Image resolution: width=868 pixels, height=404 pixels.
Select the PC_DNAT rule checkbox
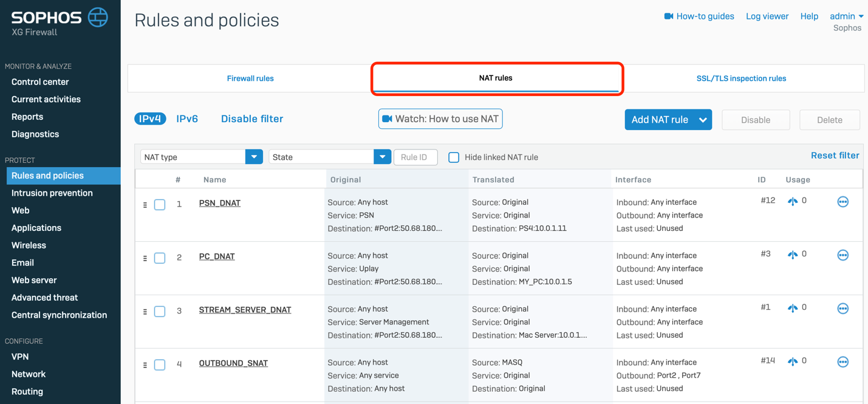click(x=160, y=258)
